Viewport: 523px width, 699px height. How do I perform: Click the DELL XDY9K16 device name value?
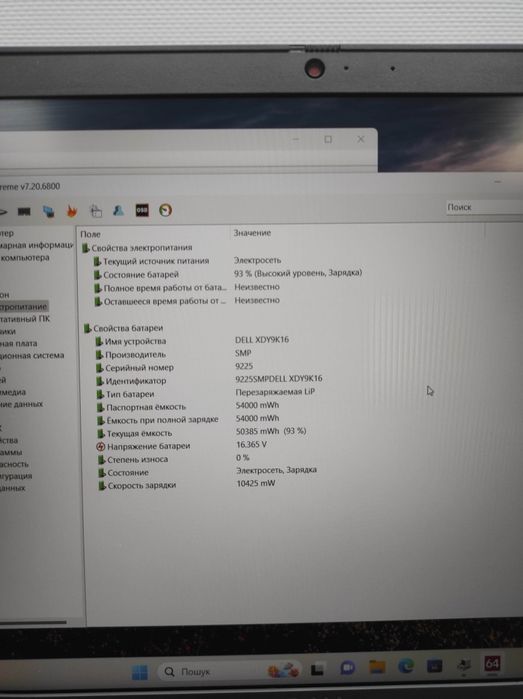(x=262, y=340)
